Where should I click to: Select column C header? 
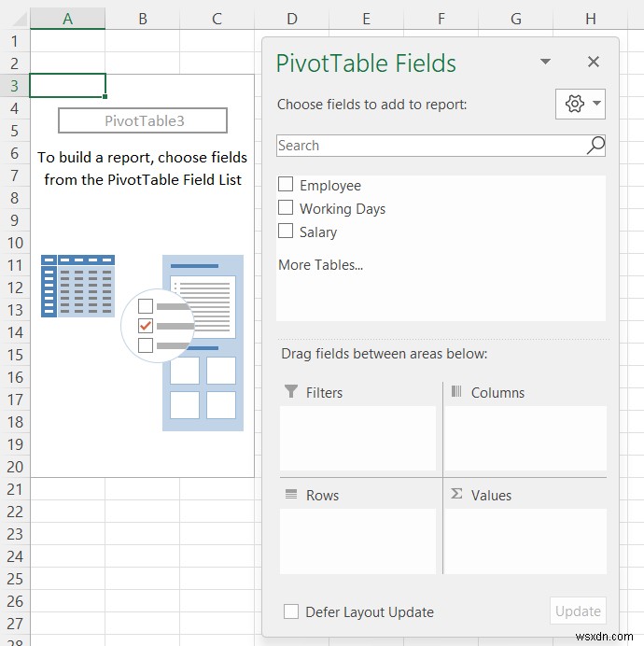(x=217, y=19)
